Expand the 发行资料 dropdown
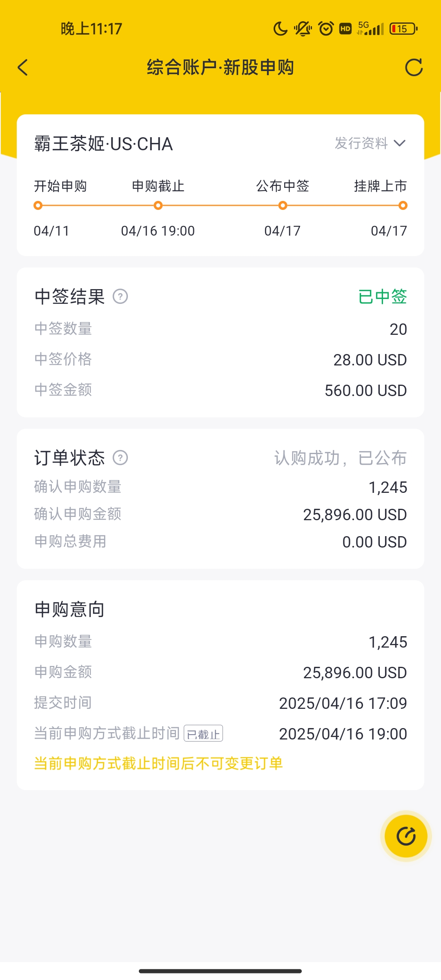The image size is (441, 980). [361, 143]
